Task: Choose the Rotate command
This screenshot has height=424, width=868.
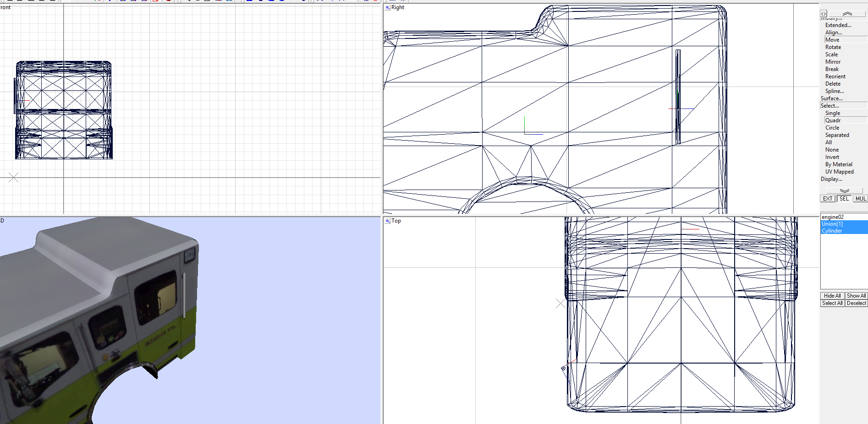Action: click(x=832, y=47)
